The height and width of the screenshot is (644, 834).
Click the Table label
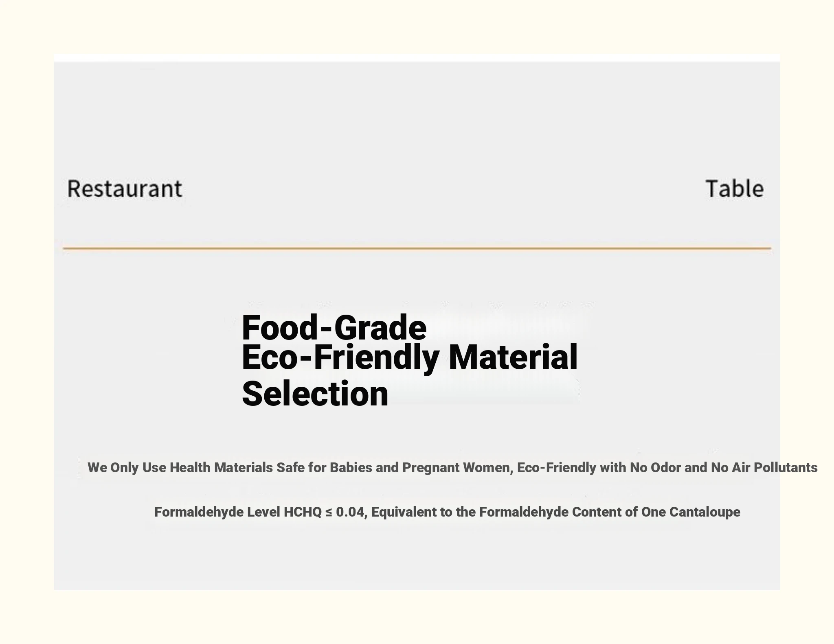735,189
